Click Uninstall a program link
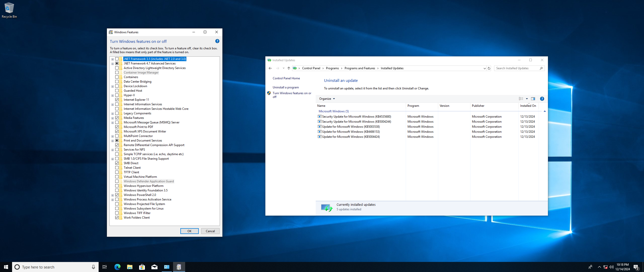 tap(286, 87)
